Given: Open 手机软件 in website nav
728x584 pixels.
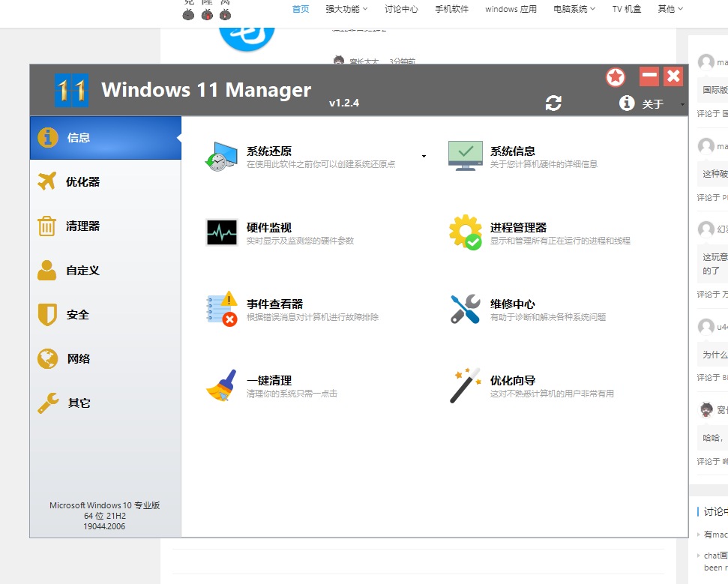Looking at the screenshot, I should point(452,9).
